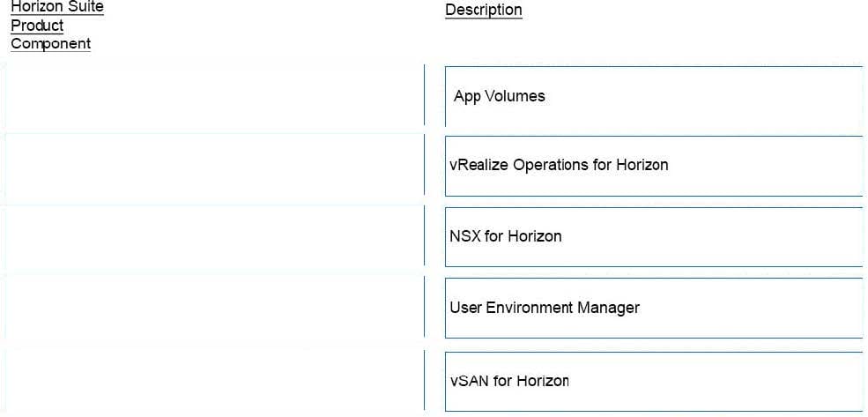Screen dimensions: 868x417
Task: Click the empty cell beside vSAN for Horizon
Action: (x=213, y=381)
